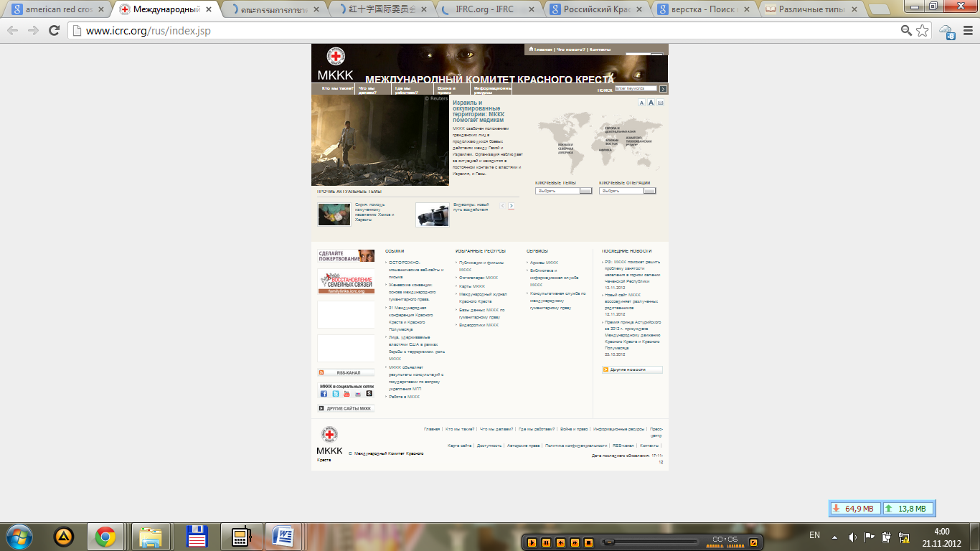The image size is (980, 551).
Task: Skip to next track in taskbar player
Action: coord(574,542)
